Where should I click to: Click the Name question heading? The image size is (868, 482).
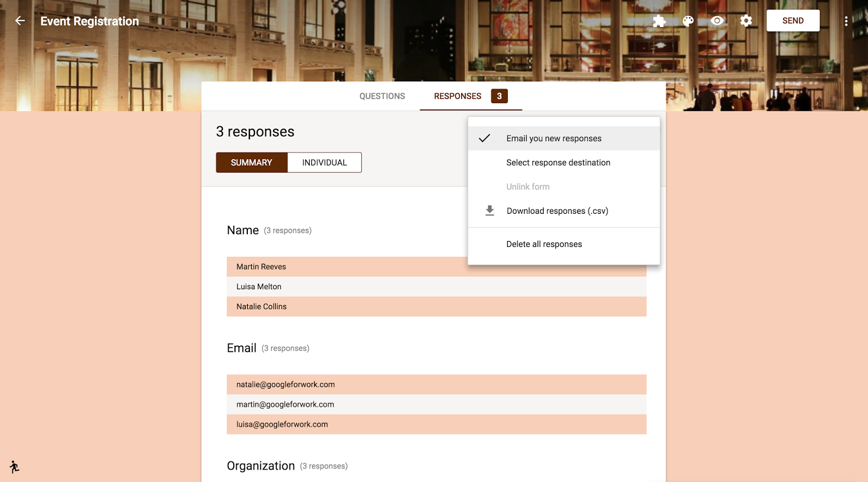[242, 230]
